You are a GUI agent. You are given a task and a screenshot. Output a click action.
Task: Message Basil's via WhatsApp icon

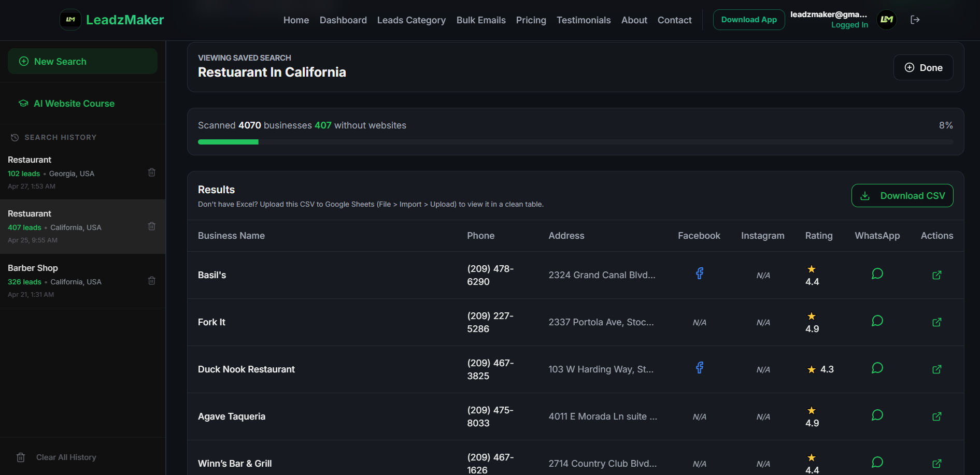coord(877,274)
